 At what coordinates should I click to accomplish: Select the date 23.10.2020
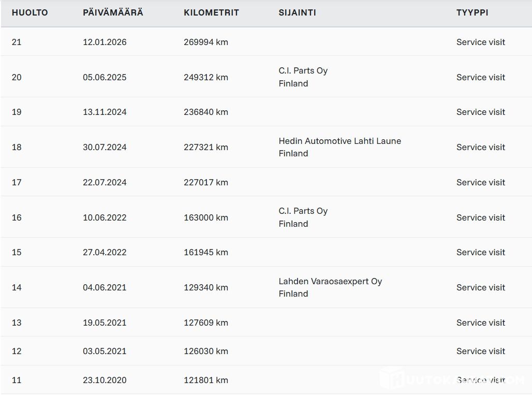pyautogui.click(x=105, y=380)
